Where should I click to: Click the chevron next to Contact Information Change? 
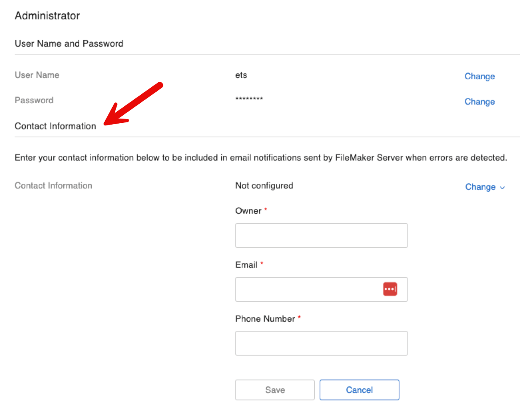[x=503, y=188]
